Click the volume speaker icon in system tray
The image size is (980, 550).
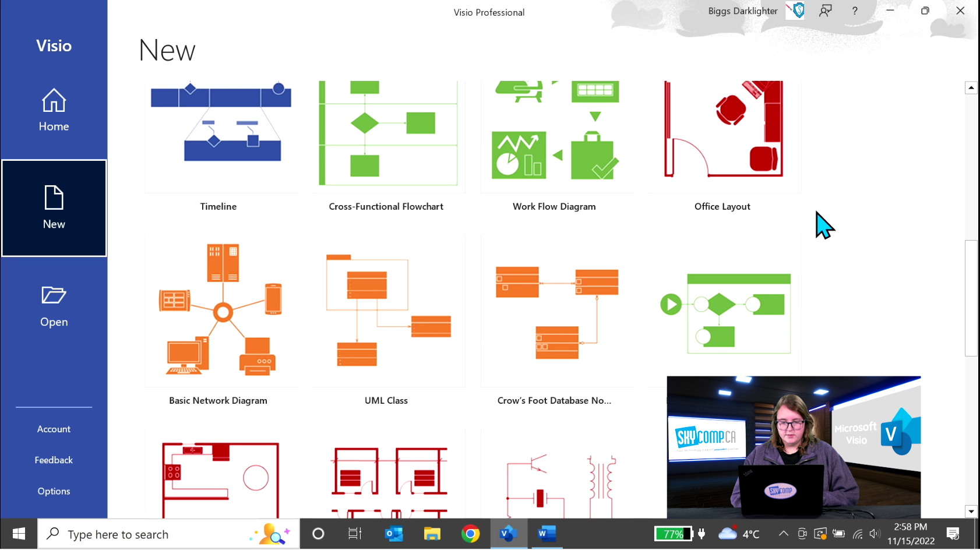(875, 534)
